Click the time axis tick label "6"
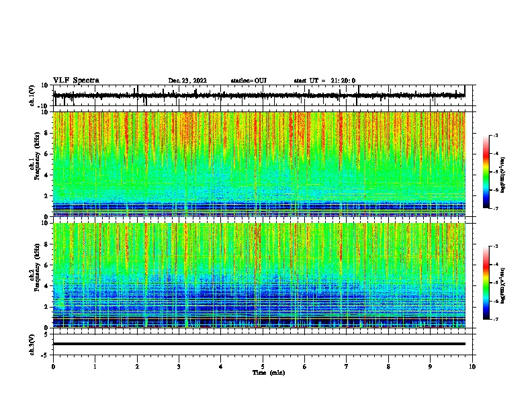This screenshot has width=532, height=411. (x=305, y=367)
